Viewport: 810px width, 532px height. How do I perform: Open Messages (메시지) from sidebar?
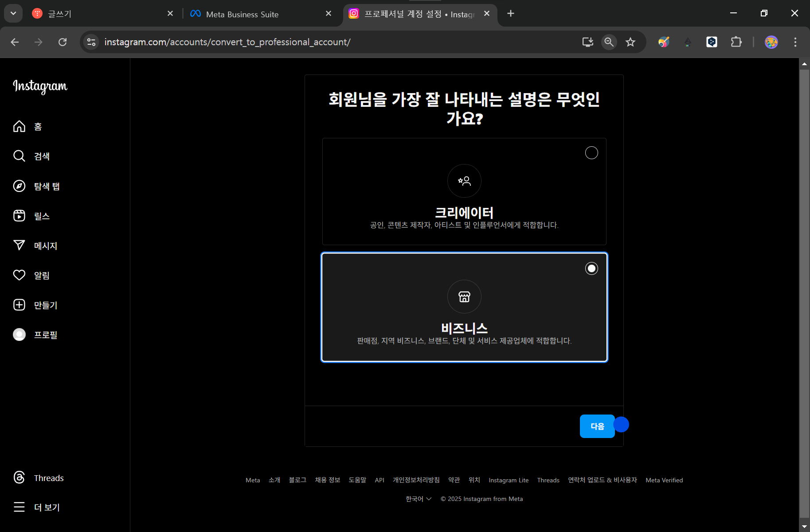(35, 246)
